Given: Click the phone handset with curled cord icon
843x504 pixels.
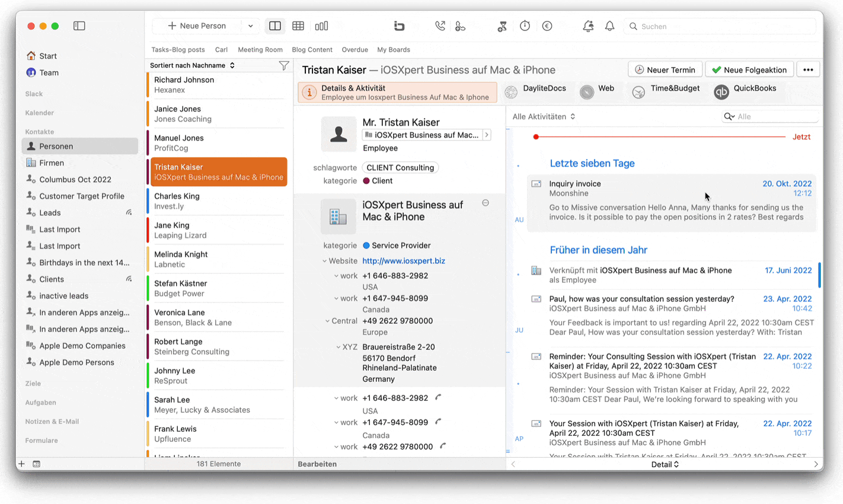Looking at the screenshot, I should pyautogui.click(x=460, y=26).
